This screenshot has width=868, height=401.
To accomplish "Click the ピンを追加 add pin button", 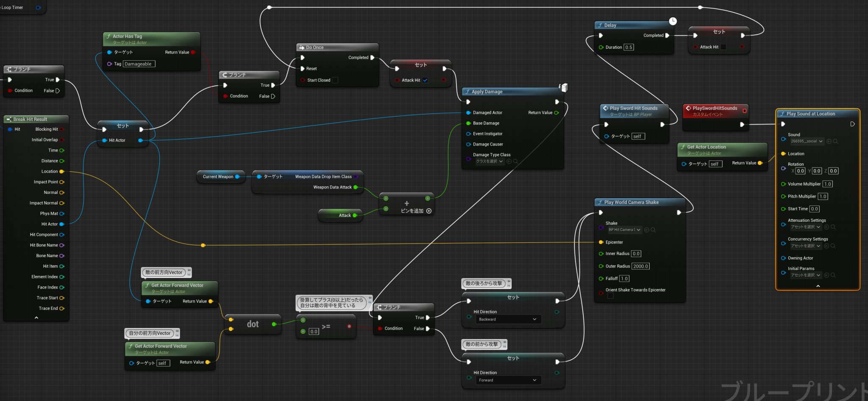I will (x=412, y=211).
